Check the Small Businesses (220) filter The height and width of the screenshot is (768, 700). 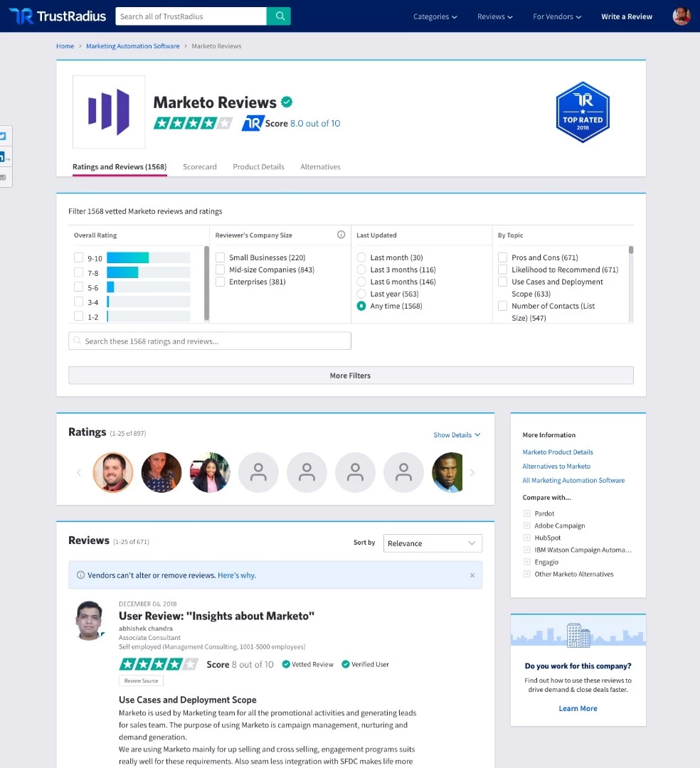point(220,257)
